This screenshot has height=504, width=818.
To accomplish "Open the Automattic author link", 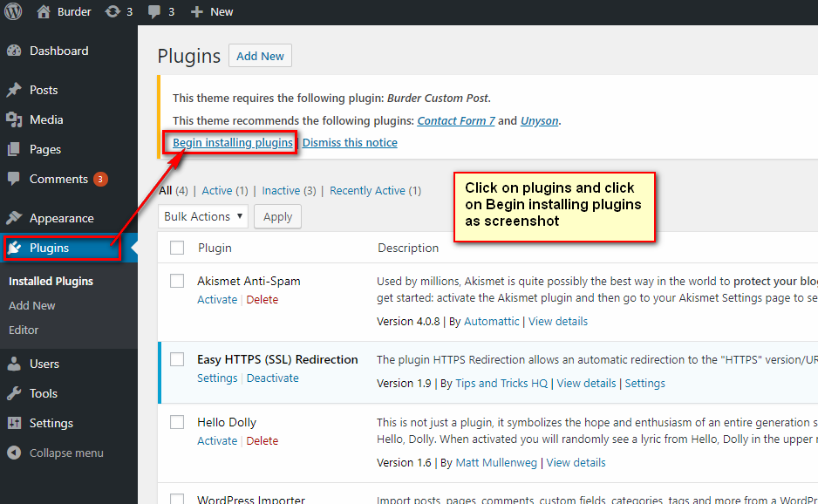I will coord(492,322).
